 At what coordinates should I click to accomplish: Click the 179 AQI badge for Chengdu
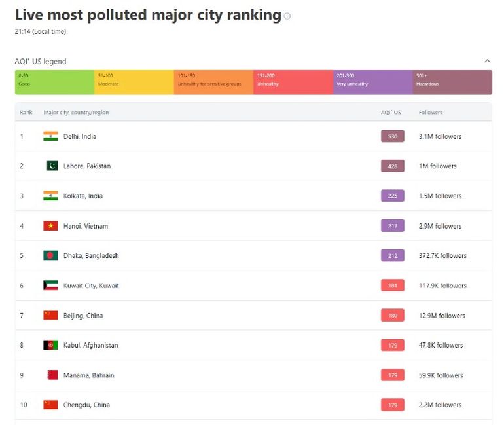tap(393, 405)
